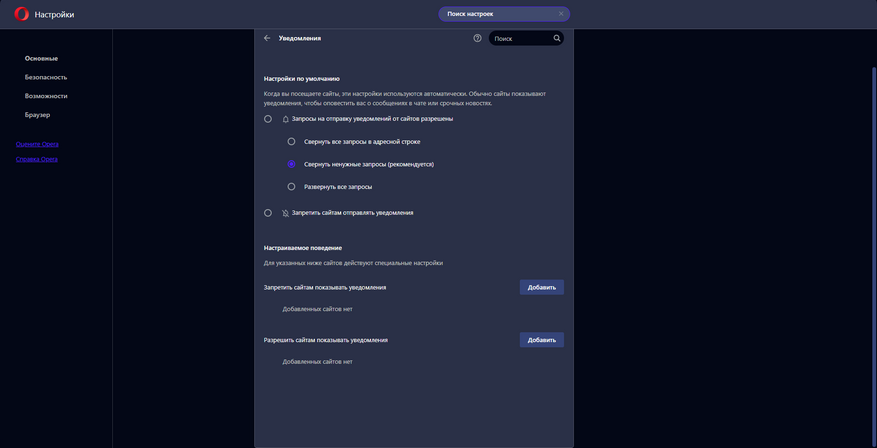Follow the Справка Opera link
The image size is (877, 448).
[x=37, y=159]
